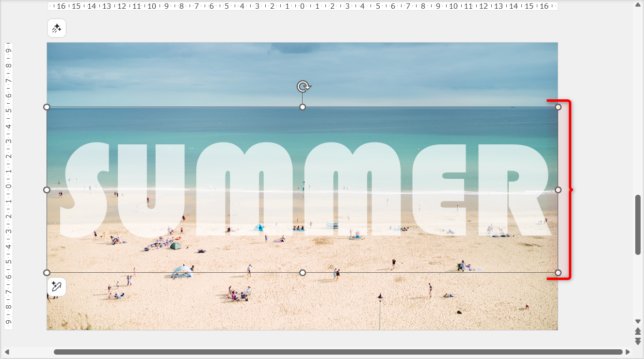The width and height of the screenshot is (644, 359).
Task: Click the vertical scrollbar thumb
Action: tap(638, 225)
